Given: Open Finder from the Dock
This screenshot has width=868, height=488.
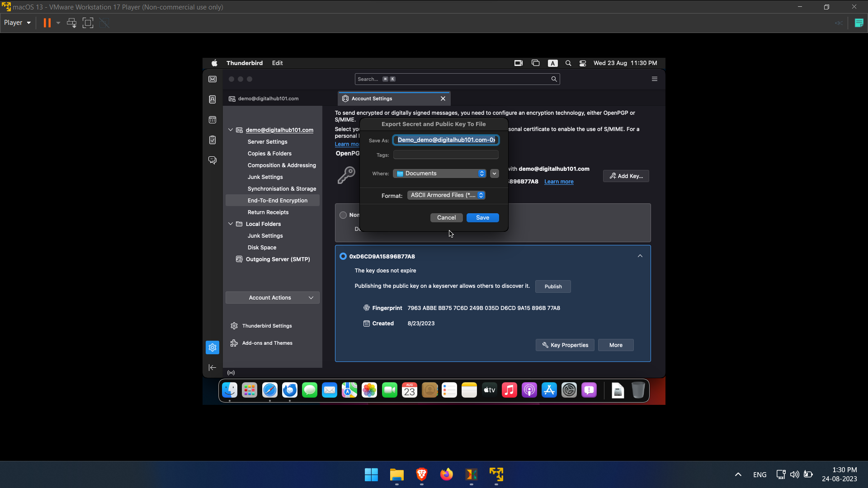Looking at the screenshot, I should point(230,390).
